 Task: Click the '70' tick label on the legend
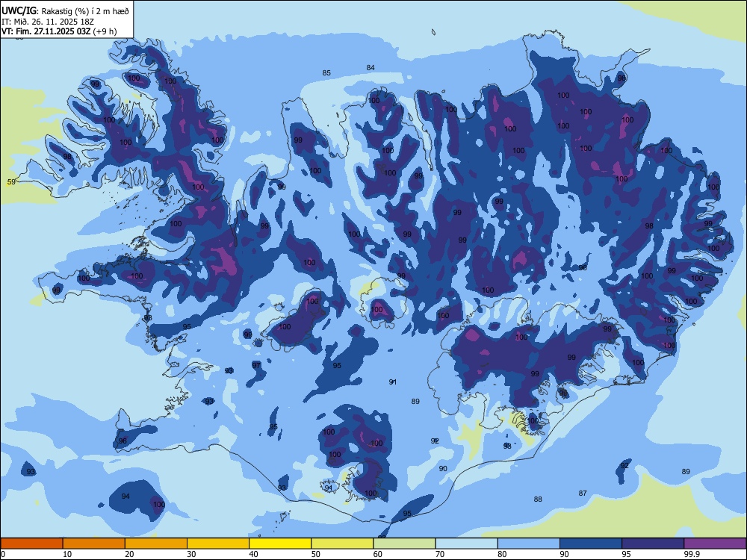(x=440, y=554)
